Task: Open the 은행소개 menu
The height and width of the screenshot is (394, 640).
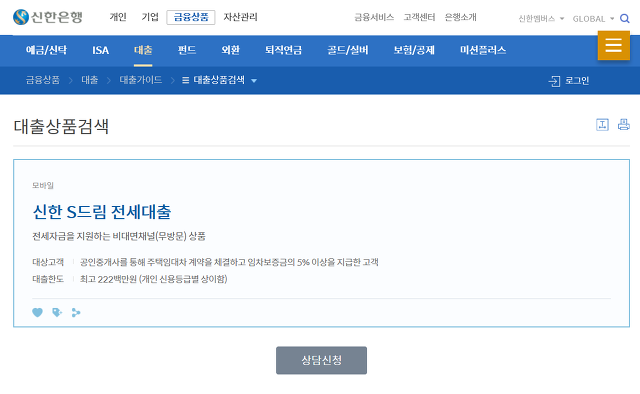Action: [460, 17]
